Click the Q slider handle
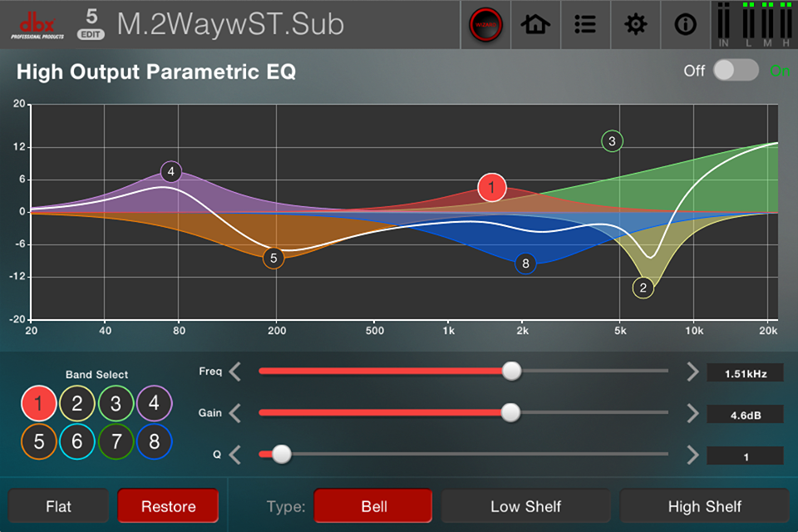 282,454
